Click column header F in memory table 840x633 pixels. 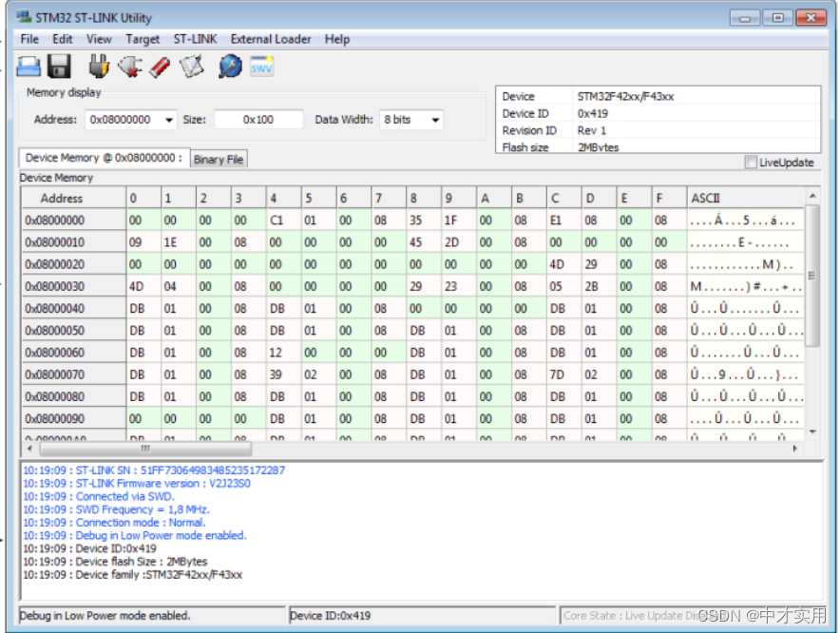coord(669,199)
